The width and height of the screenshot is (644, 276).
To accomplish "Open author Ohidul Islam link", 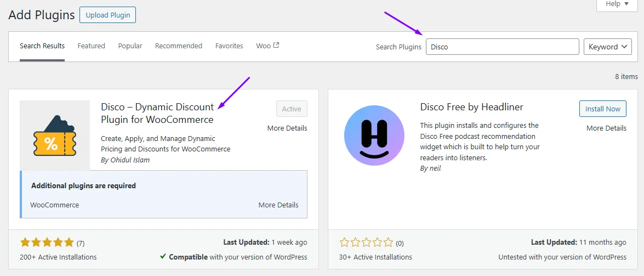I will pyautogui.click(x=130, y=160).
